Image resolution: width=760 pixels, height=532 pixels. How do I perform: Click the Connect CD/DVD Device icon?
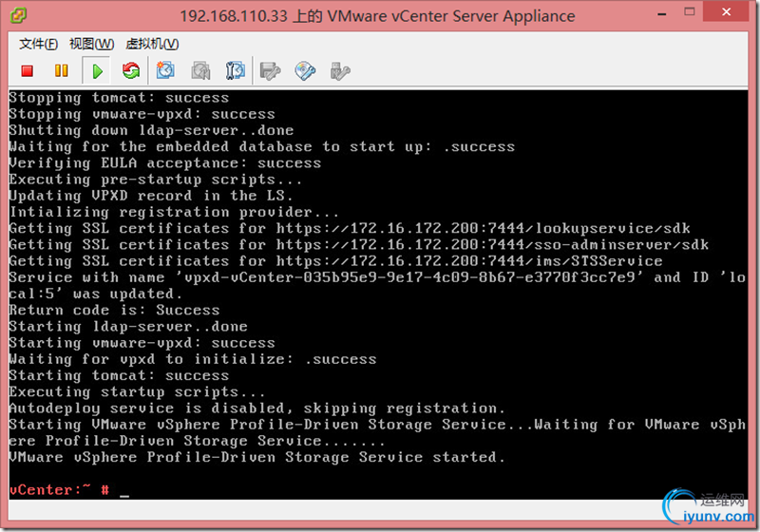coord(305,70)
